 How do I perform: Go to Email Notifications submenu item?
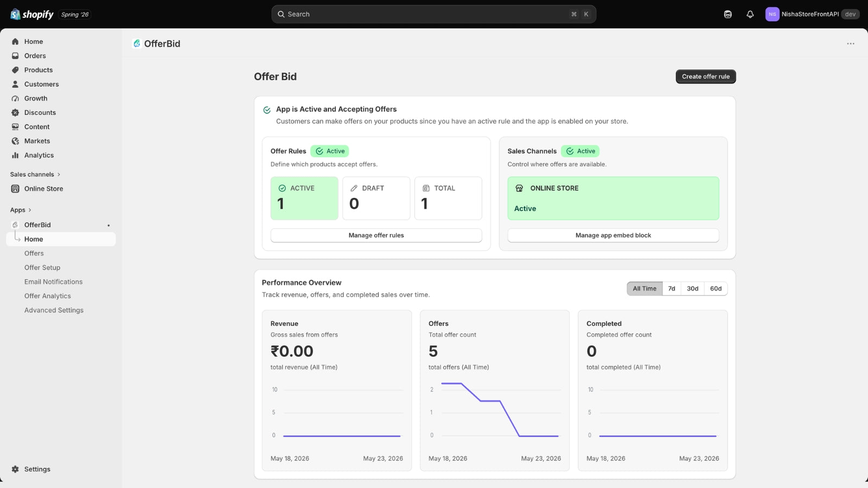point(53,282)
